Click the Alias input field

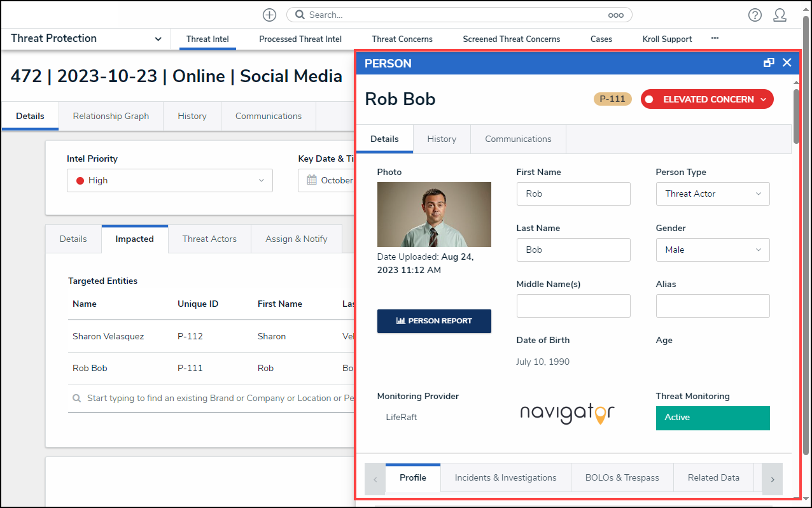pyautogui.click(x=712, y=306)
